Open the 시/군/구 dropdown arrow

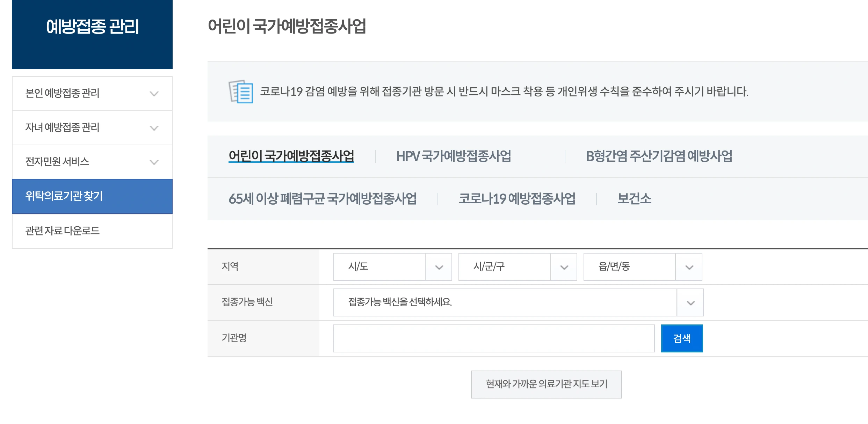[x=564, y=267]
